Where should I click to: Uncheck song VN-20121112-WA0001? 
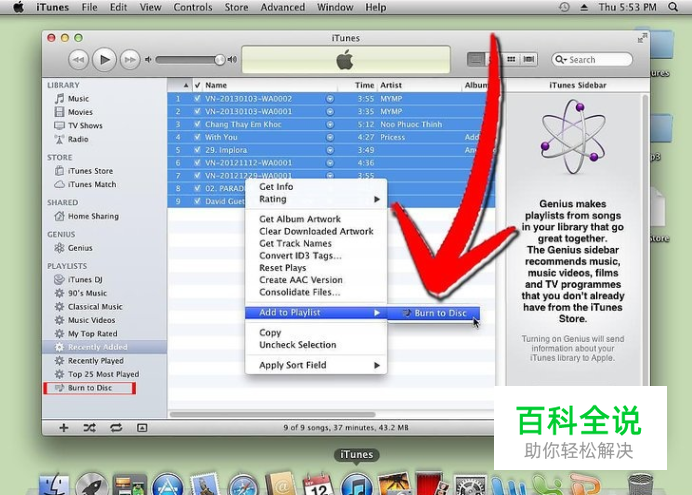tap(197, 163)
